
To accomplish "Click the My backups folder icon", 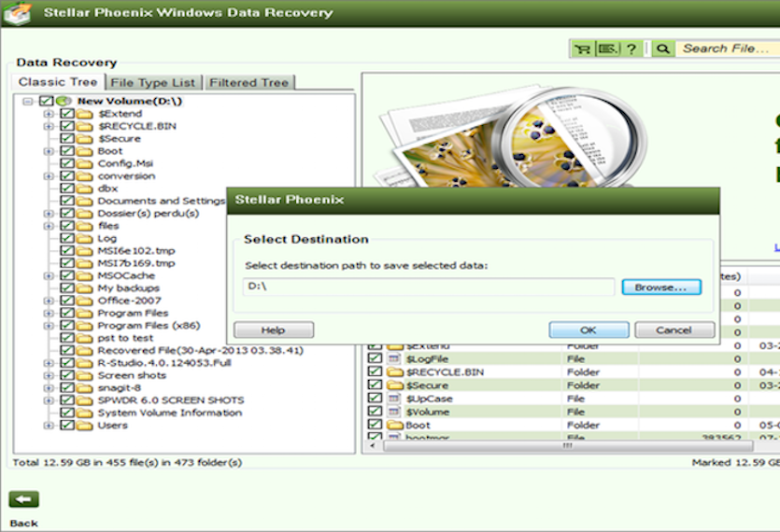I will (85, 287).
